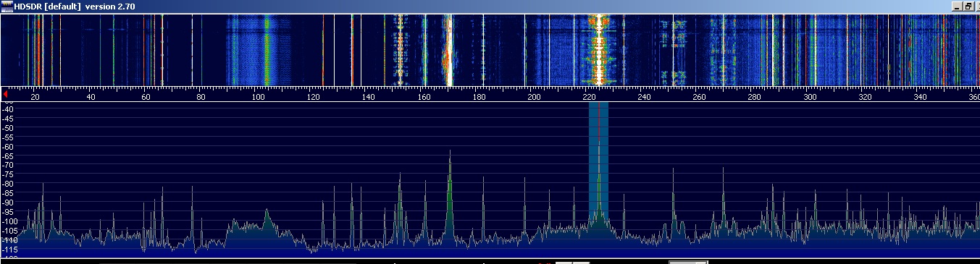Tune to the 100 mark on frequency scale

click(x=257, y=96)
